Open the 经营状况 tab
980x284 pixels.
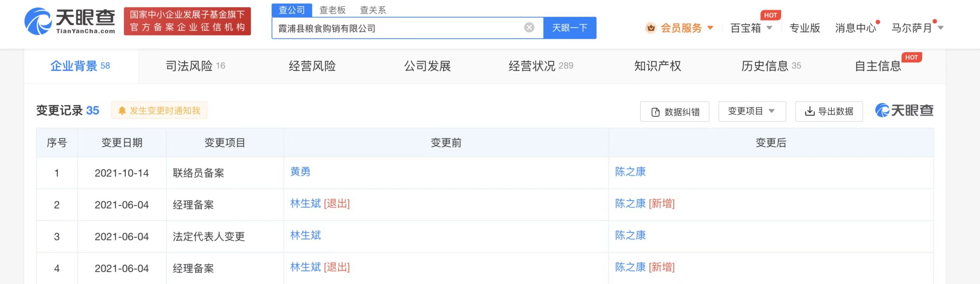click(541, 66)
